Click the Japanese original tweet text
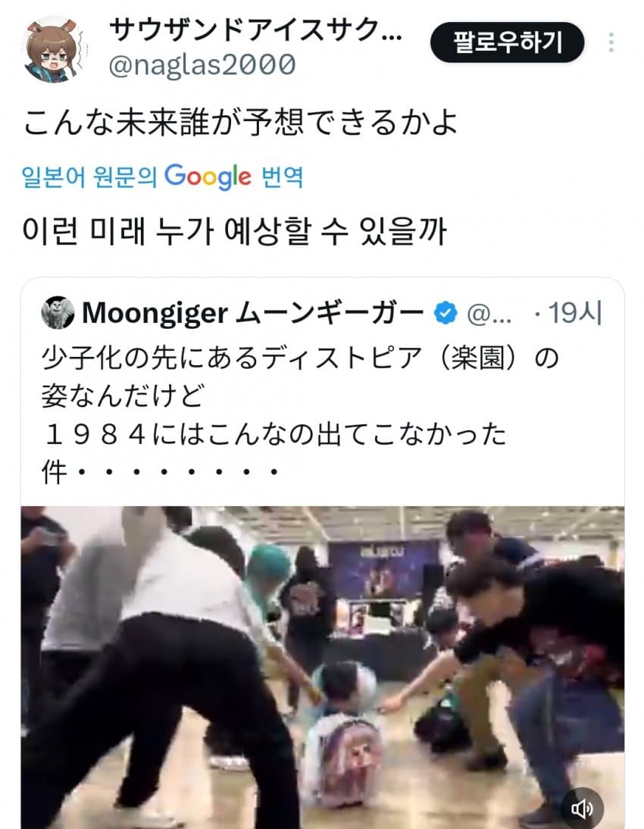This screenshot has height=829, width=644. coord(241,123)
